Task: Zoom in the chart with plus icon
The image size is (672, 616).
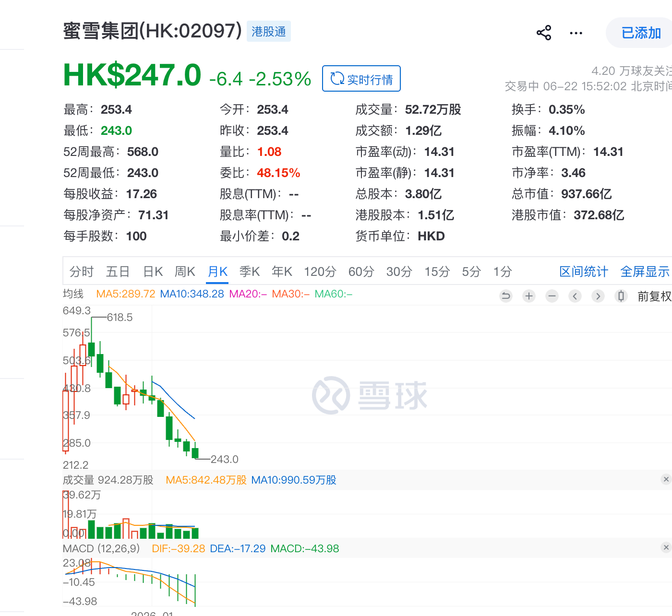Action: (x=529, y=296)
